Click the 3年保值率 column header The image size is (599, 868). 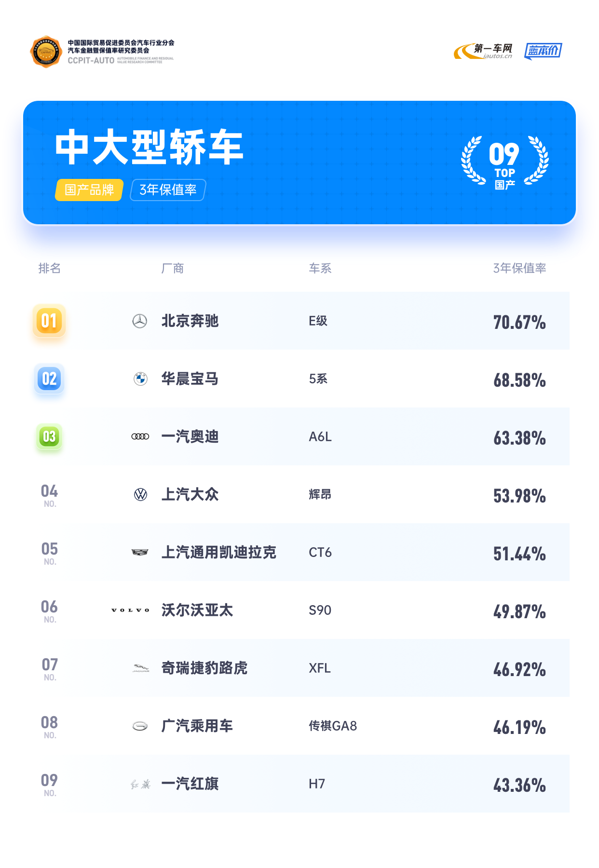click(519, 268)
